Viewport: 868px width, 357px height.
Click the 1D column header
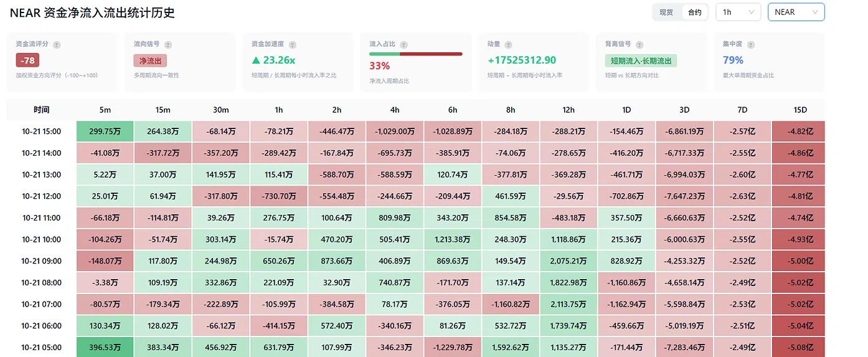click(x=626, y=110)
